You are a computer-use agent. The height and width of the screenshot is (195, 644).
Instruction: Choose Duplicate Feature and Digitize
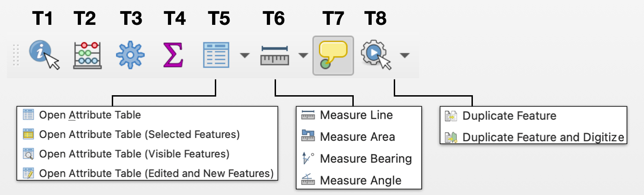click(543, 137)
